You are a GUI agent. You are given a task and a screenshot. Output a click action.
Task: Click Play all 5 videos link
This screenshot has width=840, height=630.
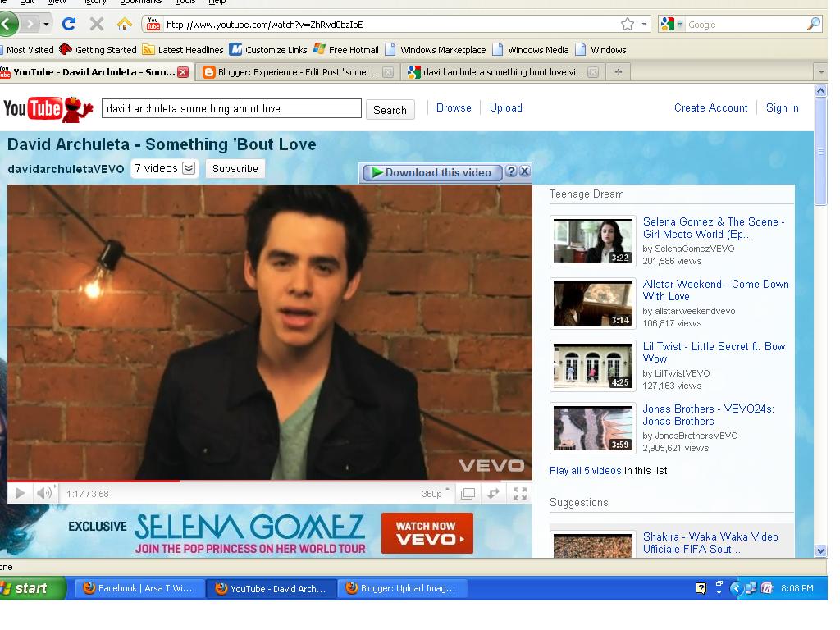586,470
